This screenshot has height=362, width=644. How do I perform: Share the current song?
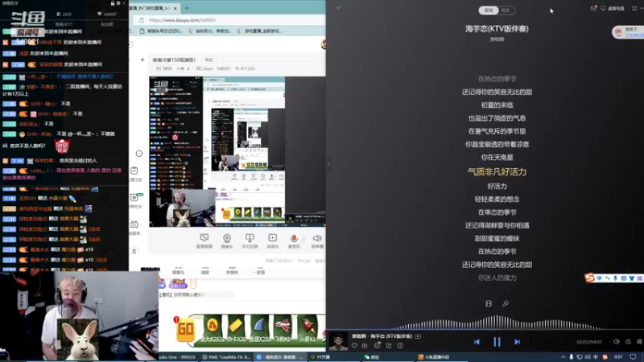(389, 346)
